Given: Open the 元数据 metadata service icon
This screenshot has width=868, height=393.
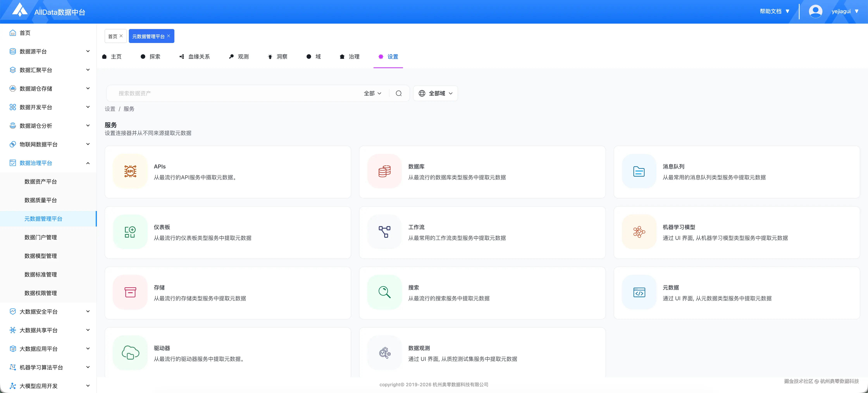Looking at the screenshot, I should (639, 292).
